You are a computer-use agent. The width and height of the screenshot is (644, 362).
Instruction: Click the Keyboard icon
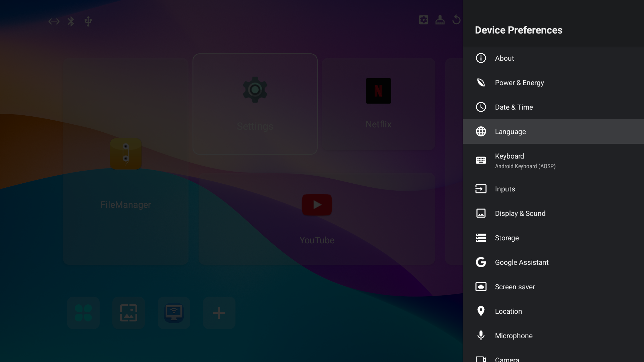(481, 160)
